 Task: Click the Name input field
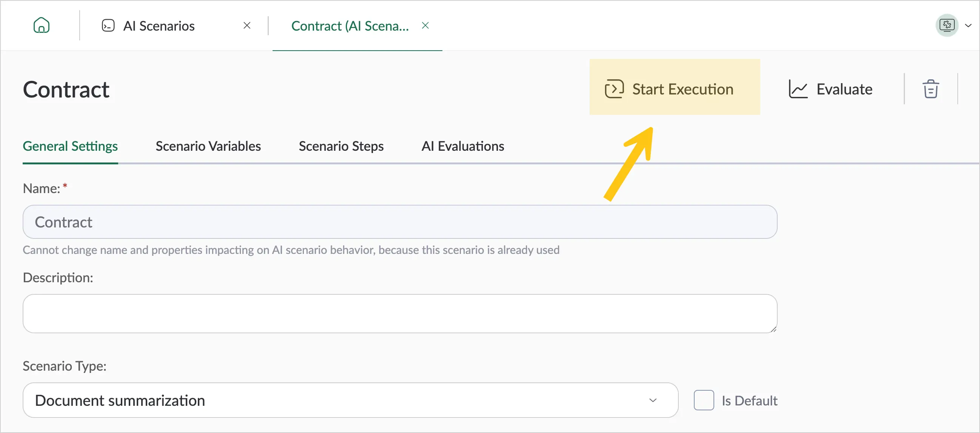(400, 222)
